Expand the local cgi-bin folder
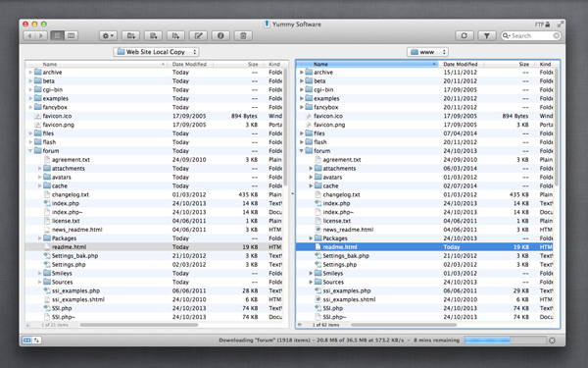 [30, 89]
